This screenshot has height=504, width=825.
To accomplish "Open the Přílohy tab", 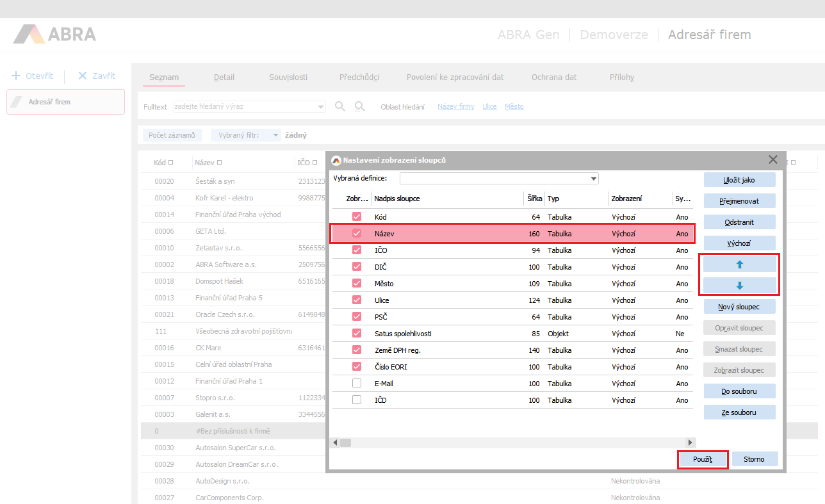I will coord(621,77).
